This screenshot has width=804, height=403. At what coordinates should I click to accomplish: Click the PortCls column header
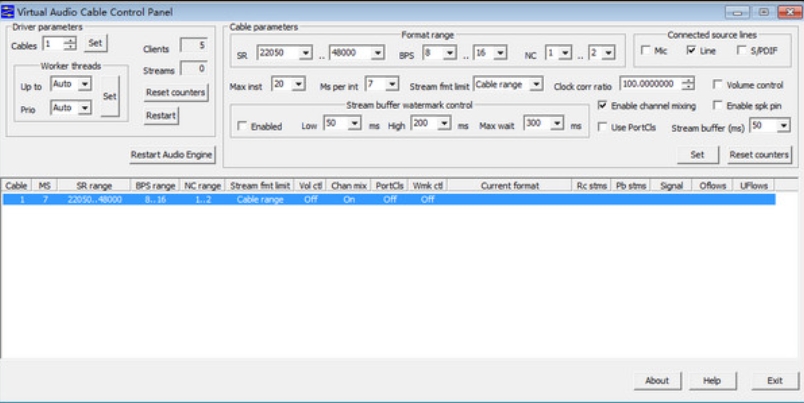point(390,186)
